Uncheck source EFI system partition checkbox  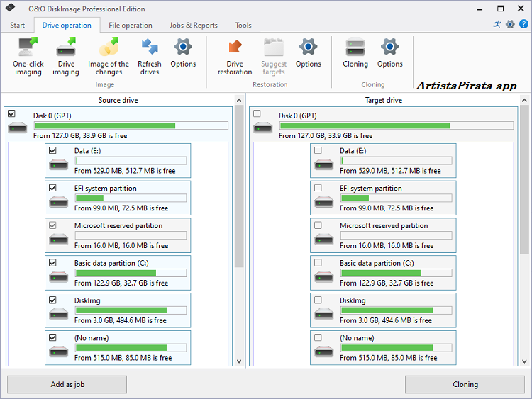click(52, 188)
